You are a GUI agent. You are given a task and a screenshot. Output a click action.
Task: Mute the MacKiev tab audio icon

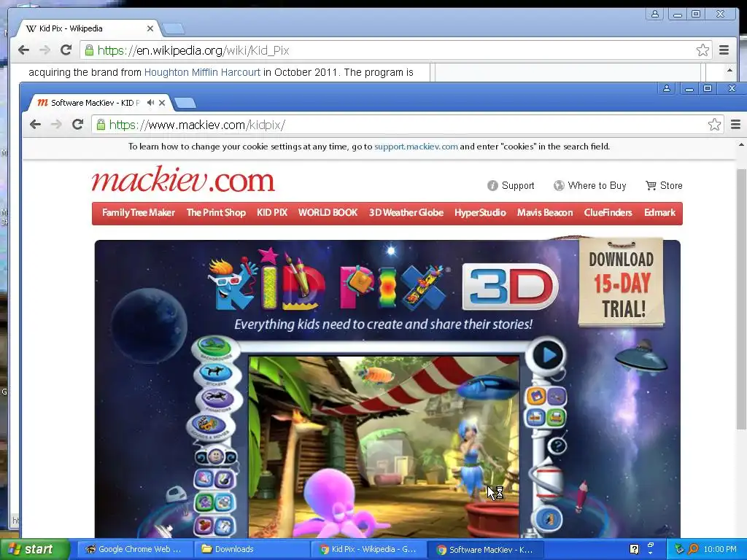pyautogui.click(x=150, y=102)
